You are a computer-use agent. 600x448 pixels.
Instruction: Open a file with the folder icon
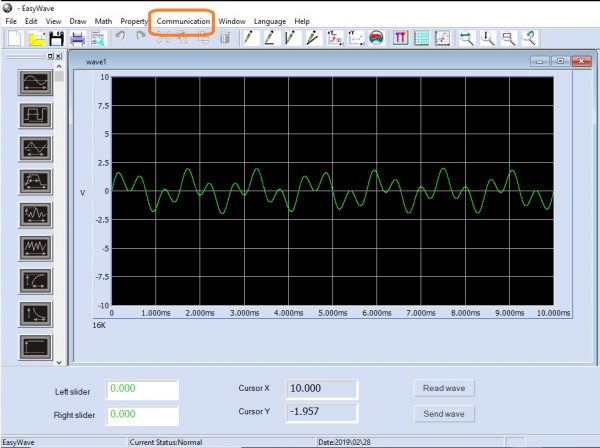(x=36, y=39)
